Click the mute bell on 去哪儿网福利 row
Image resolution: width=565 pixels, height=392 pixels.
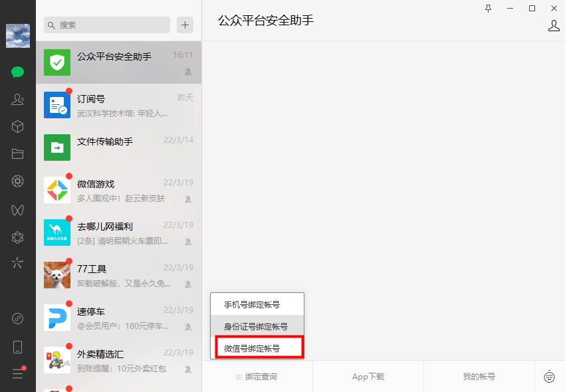tap(188, 241)
